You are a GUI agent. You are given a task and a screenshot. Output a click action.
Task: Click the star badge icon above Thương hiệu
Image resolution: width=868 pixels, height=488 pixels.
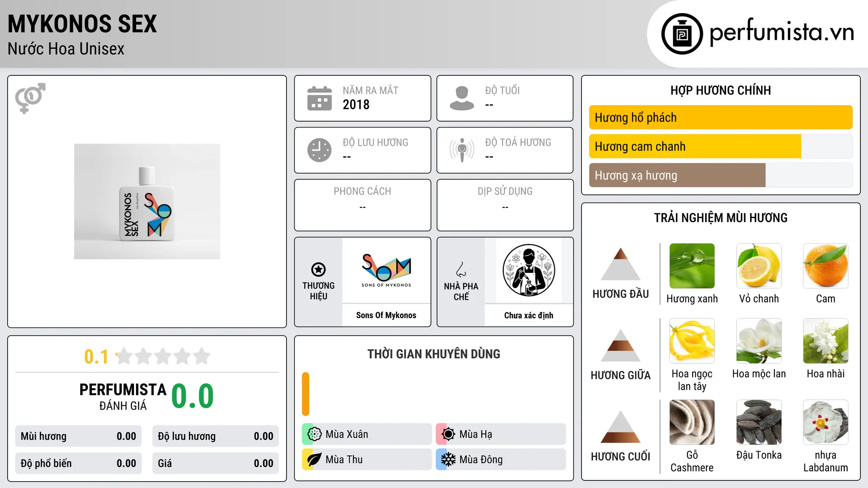coord(318,269)
